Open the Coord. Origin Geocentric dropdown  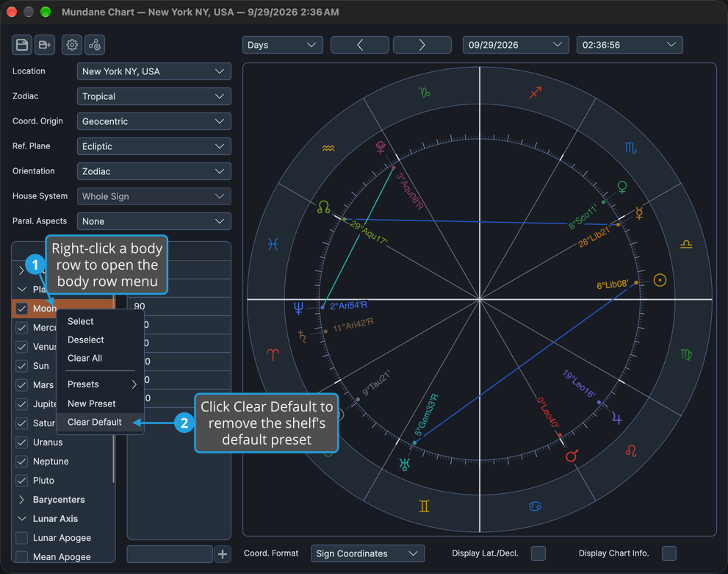tap(154, 122)
